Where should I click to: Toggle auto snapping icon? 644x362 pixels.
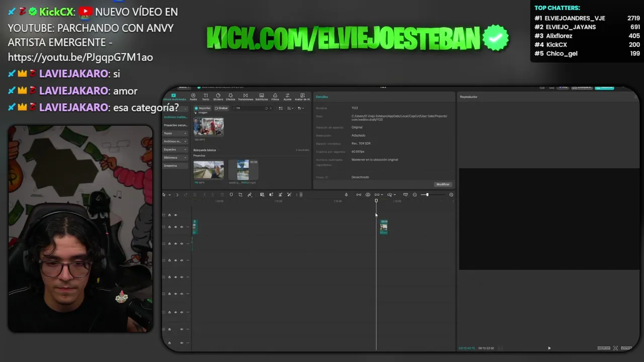tap(368, 195)
